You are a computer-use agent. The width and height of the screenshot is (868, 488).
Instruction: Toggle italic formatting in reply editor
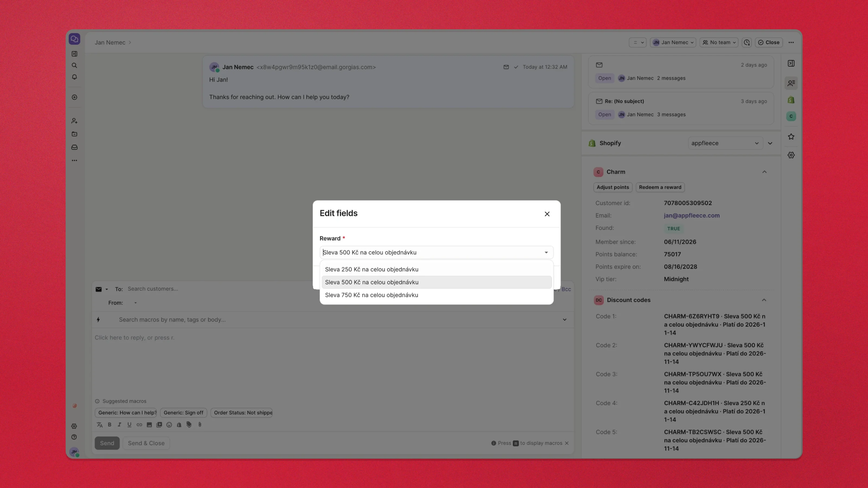coord(119,425)
